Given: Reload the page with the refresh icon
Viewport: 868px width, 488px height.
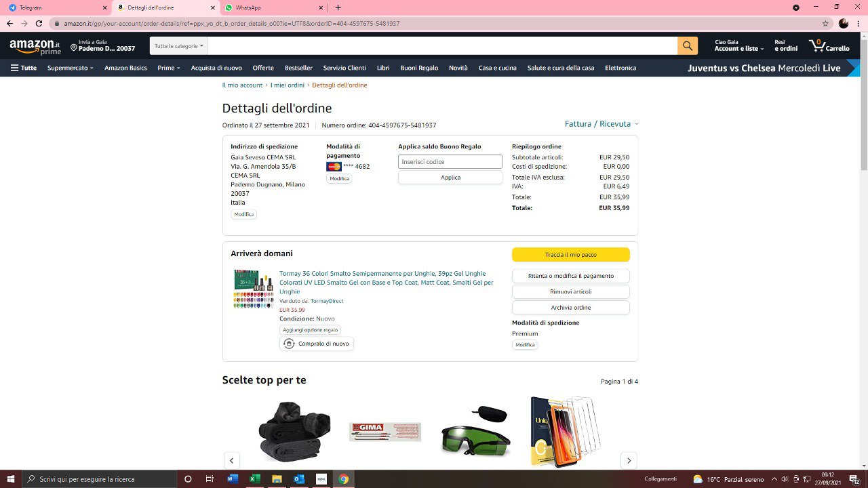Looking at the screenshot, I should pos(39,23).
